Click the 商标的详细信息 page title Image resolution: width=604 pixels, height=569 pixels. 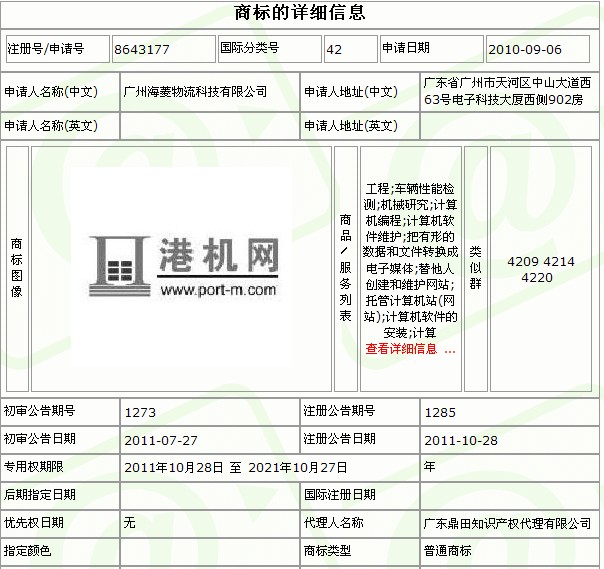300,12
